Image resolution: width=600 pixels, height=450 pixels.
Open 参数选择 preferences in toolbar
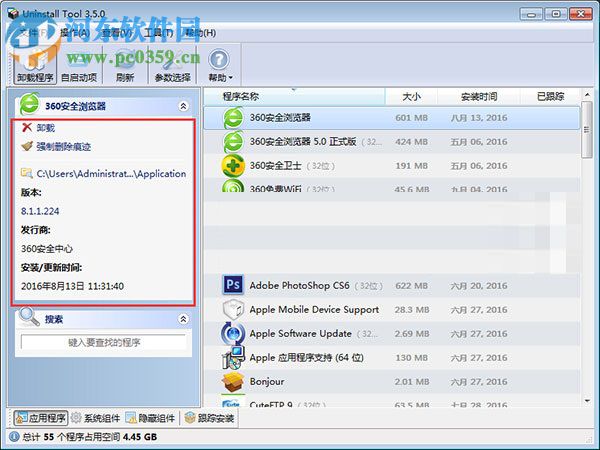[172, 64]
